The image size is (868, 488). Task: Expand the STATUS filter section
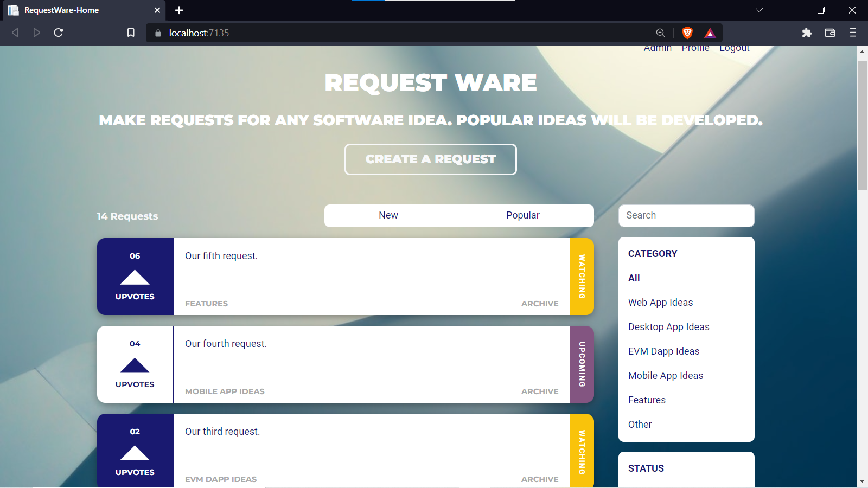point(646,468)
